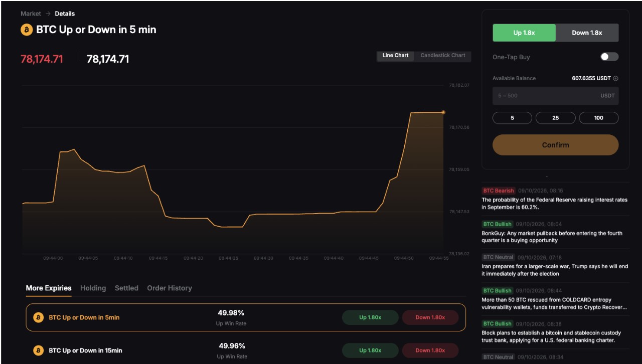Switch to Line Chart view

(x=396, y=56)
